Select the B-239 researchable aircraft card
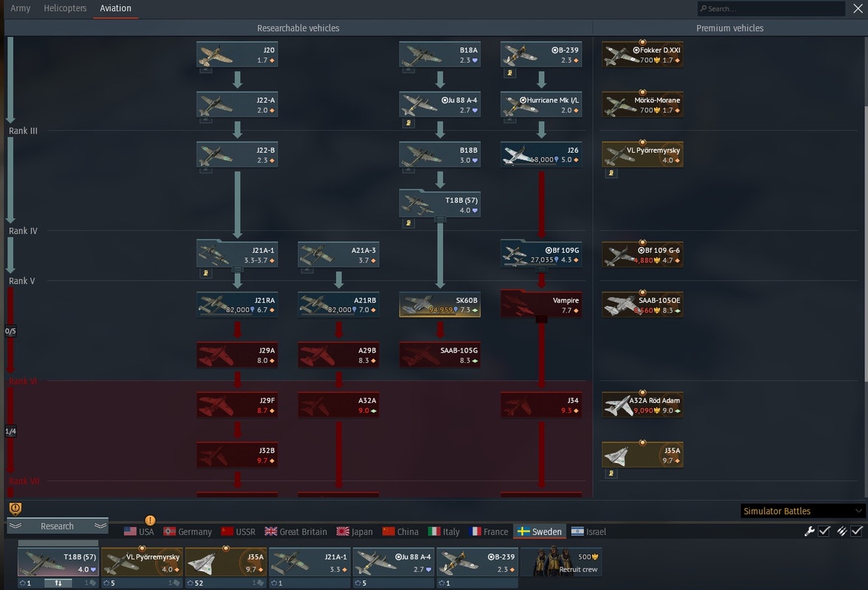 pyautogui.click(x=541, y=55)
